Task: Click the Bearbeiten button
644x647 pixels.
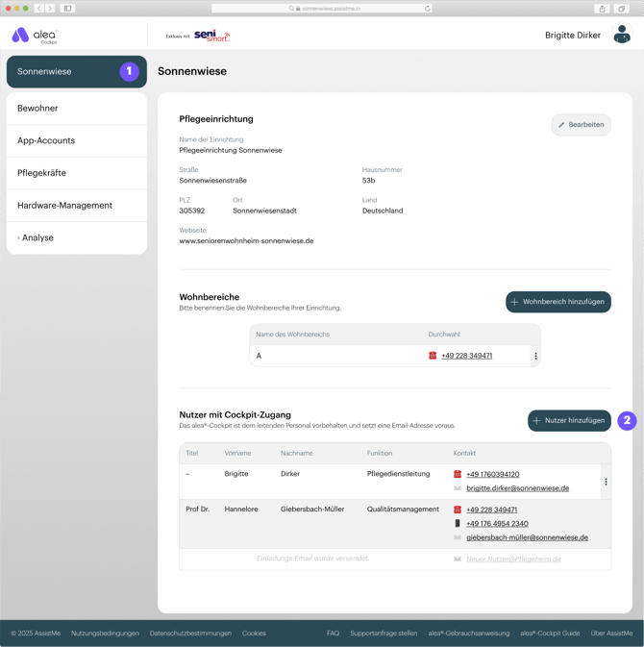Action: click(581, 125)
